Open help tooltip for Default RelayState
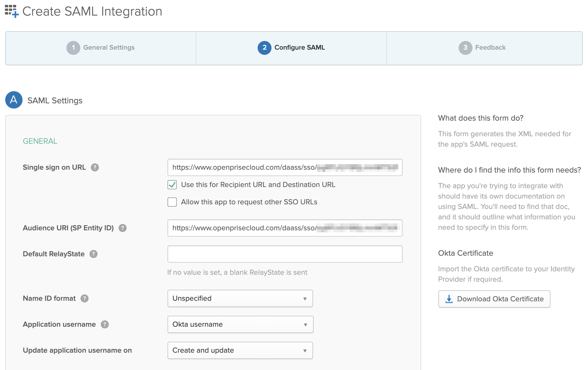Image resolution: width=588 pixels, height=370 pixels. pyautogui.click(x=93, y=254)
